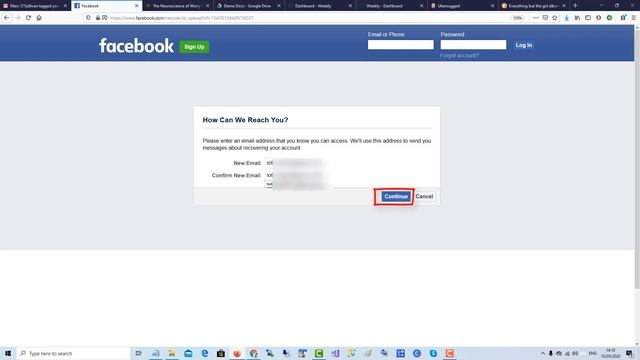Focus the Password field in header

[x=473, y=45]
